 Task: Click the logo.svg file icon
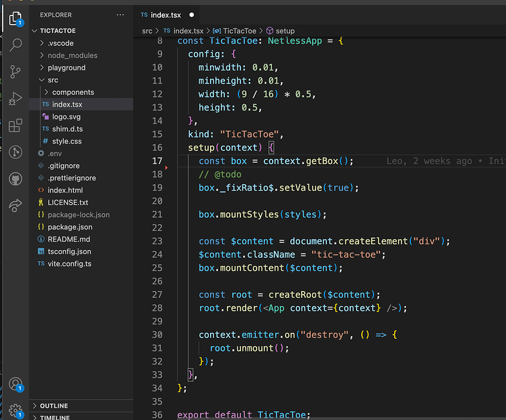tap(45, 116)
